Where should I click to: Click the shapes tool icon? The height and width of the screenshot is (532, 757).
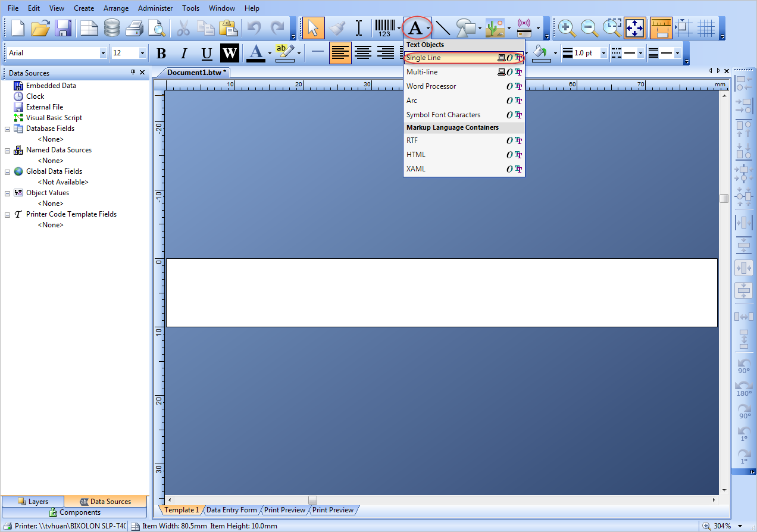466,28
